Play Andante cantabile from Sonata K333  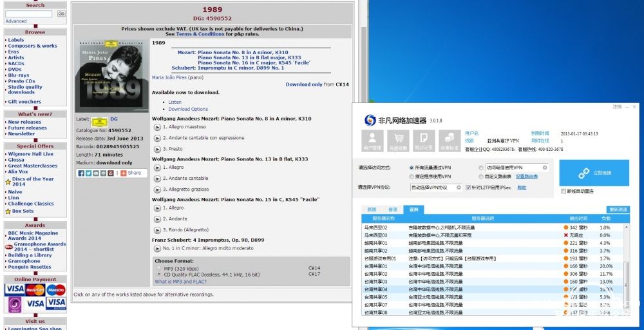click(x=157, y=179)
